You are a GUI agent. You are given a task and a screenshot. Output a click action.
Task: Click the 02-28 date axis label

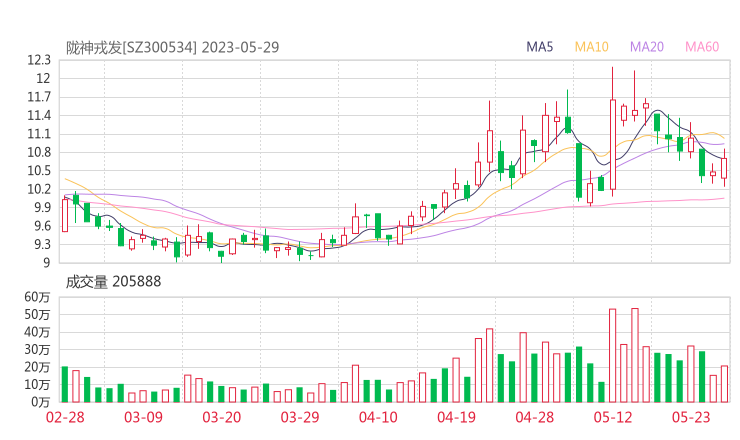pyautogui.click(x=65, y=417)
